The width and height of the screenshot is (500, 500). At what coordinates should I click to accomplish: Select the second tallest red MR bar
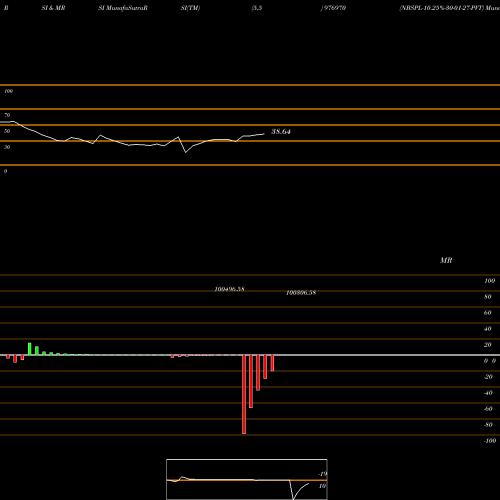pos(251,381)
